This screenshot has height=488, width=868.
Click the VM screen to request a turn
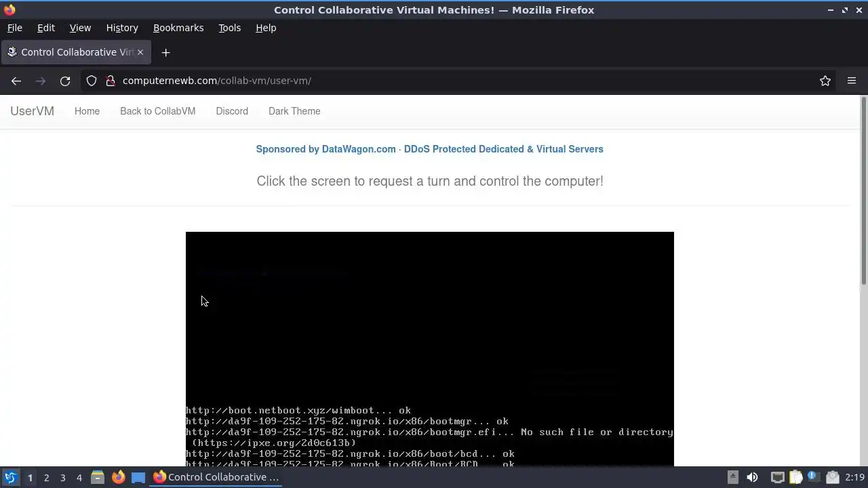pos(430,348)
